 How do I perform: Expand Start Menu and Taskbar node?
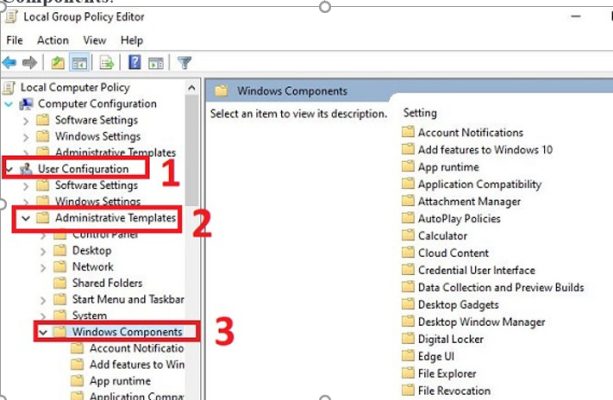click(43, 300)
